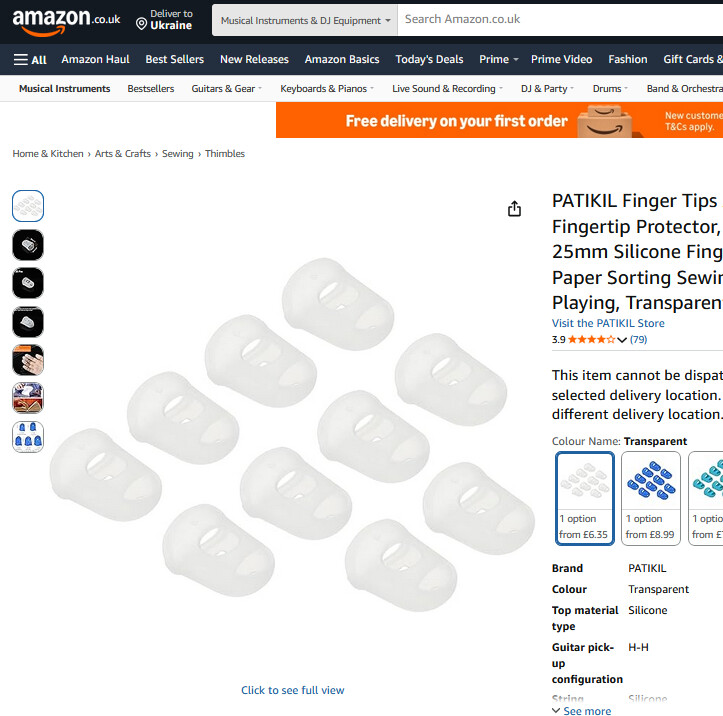Focus the Search Amazon.co.uk input field

click(x=560, y=19)
